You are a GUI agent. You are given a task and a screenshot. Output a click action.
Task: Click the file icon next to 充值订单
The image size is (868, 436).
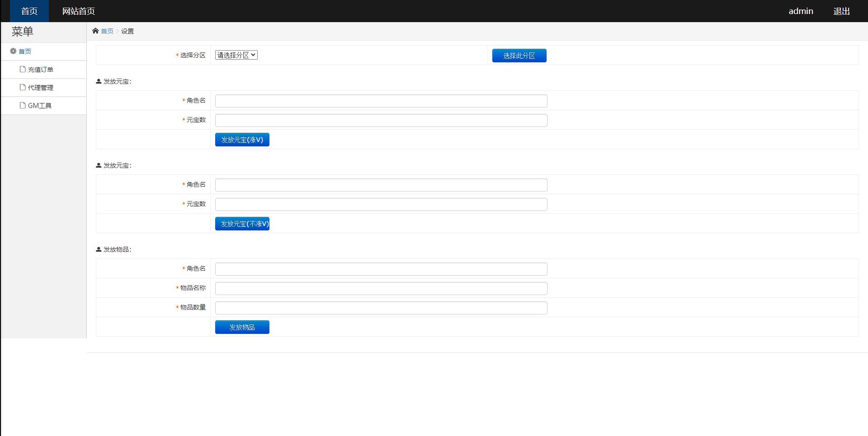tap(23, 69)
